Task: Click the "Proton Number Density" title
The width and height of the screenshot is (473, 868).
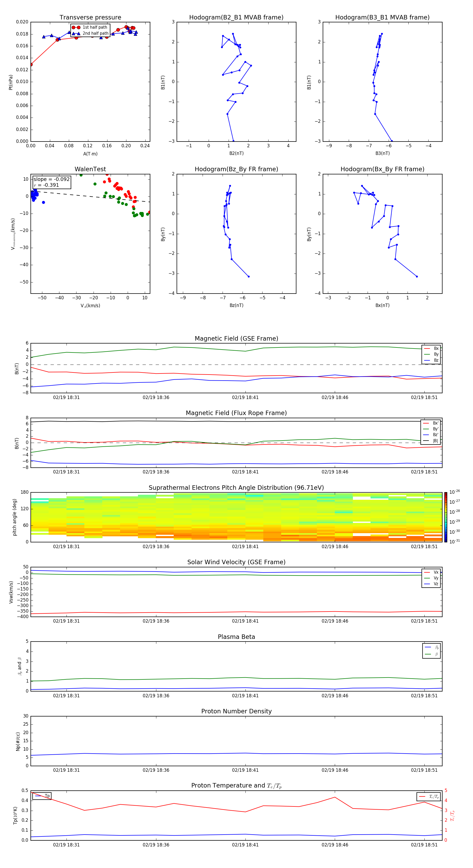Action: click(x=236, y=711)
